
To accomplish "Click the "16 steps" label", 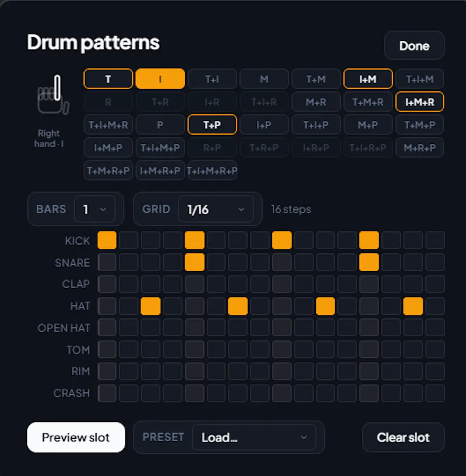I will click(291, 209).
